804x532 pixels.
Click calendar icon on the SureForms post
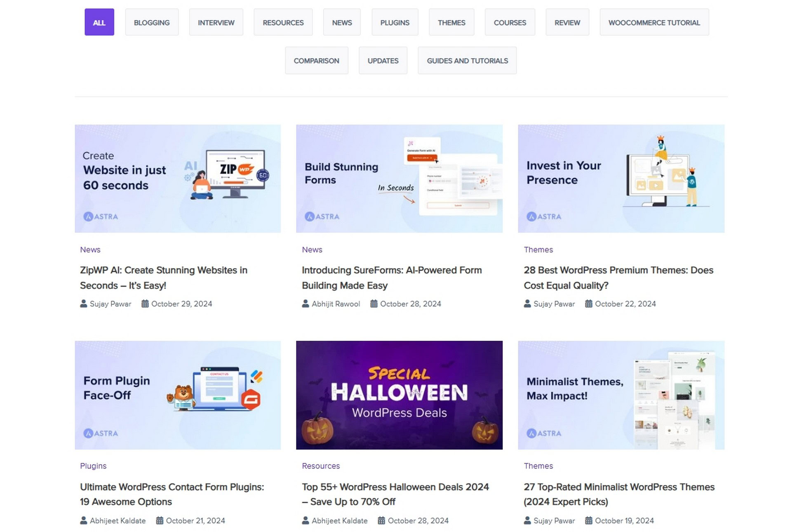374,304
